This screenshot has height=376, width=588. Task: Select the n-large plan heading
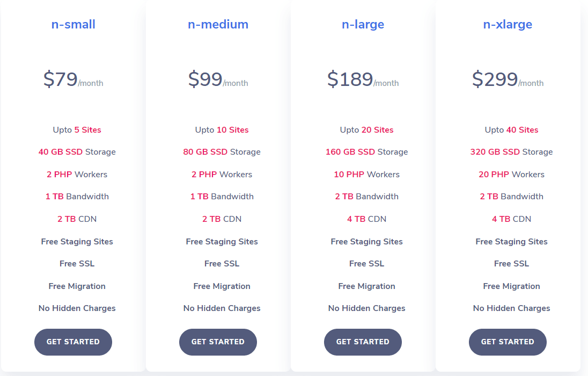click(363, 24)
